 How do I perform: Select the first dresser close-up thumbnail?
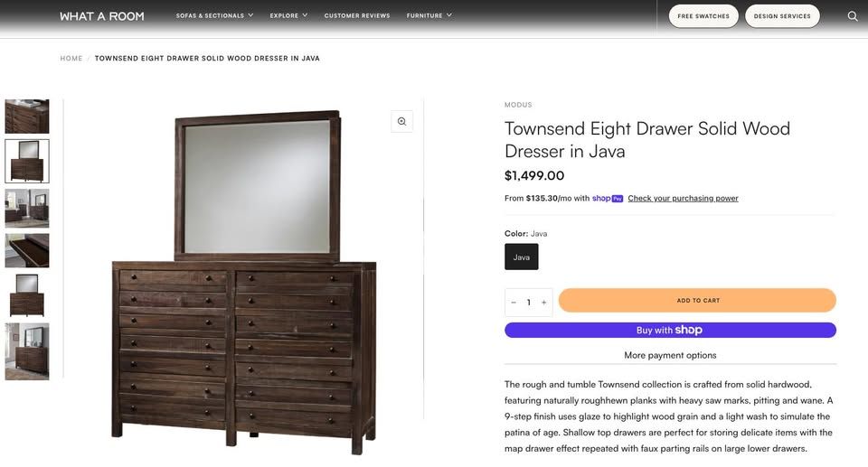click(27, 117)
